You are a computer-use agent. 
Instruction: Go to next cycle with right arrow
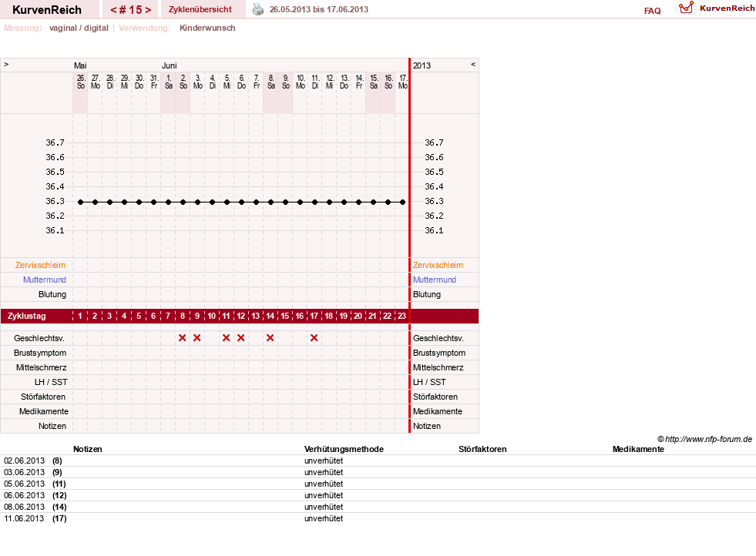point(148,10)
